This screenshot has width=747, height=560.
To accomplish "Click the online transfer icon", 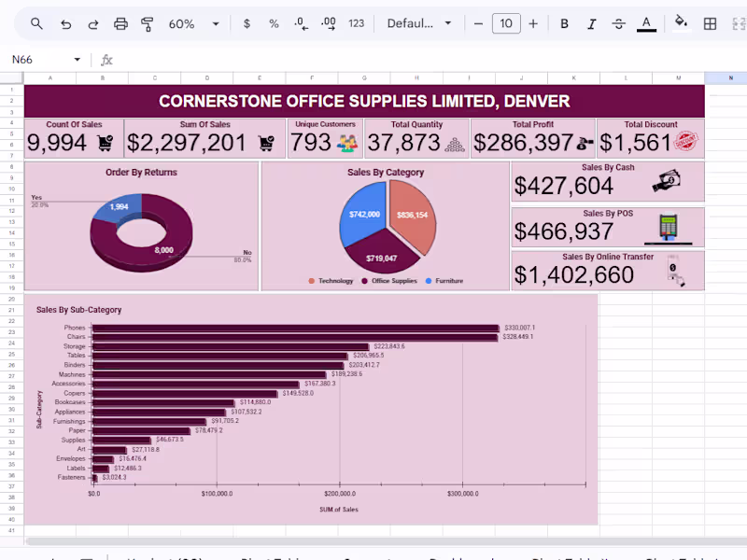I will (x=675, y=271).
